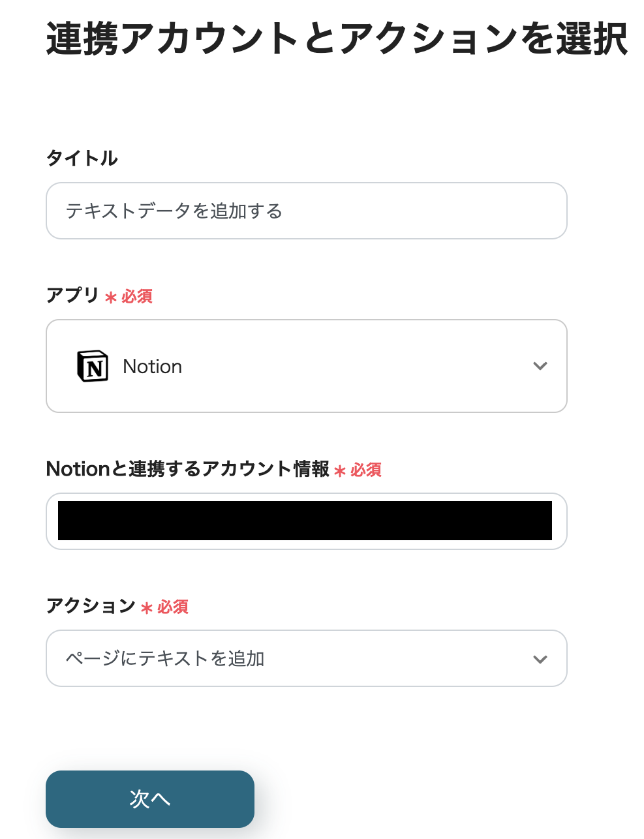Open the アクション dropdown chevron arrow
The image size is (644, 839).
(x=540, y=659)
